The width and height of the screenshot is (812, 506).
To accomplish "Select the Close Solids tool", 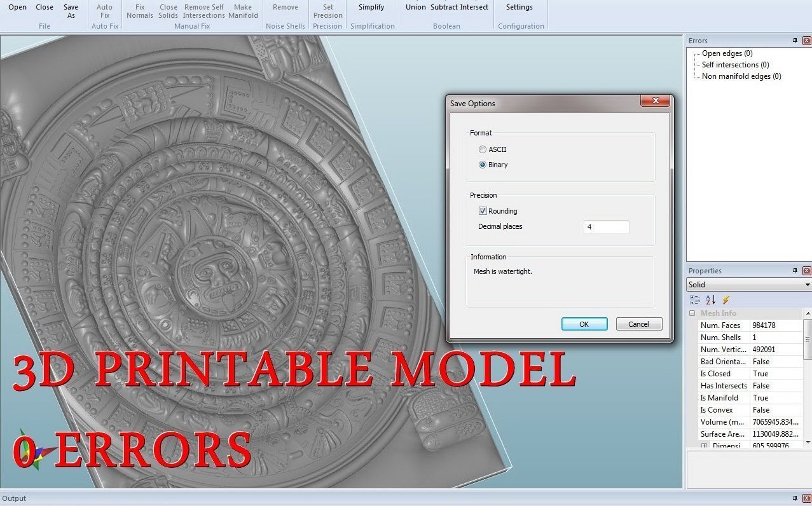I will (x=169, y=11).
